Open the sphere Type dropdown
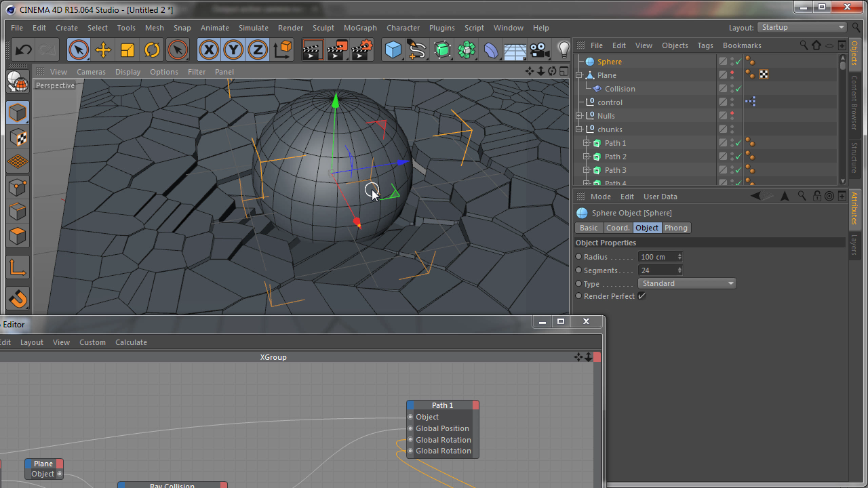 click(687, 283)
